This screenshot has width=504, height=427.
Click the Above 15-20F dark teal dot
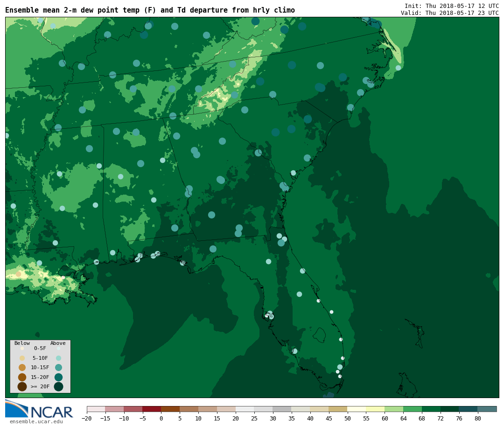coord(58,377)
